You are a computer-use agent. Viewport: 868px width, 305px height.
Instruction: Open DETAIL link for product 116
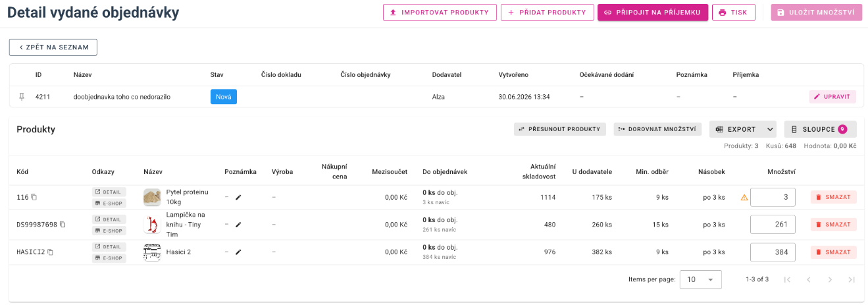click(x=109, y=192)
